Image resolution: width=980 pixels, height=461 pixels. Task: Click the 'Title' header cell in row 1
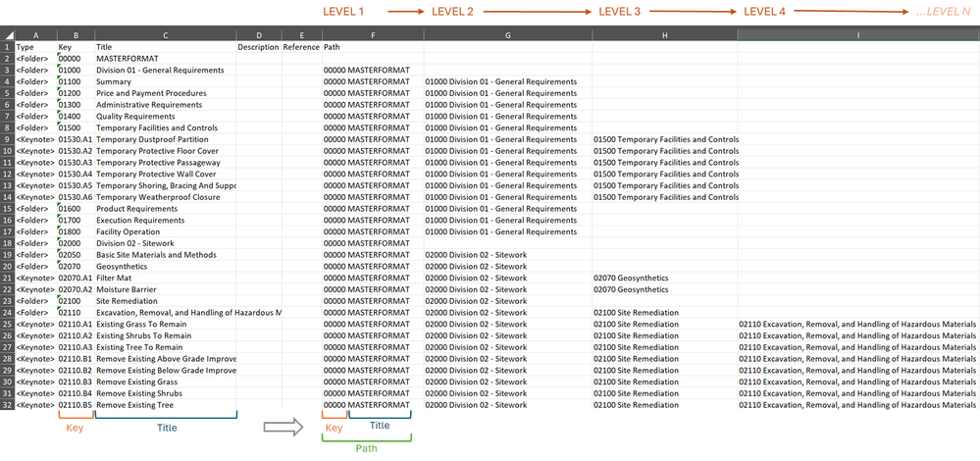(x=166, y=47)
